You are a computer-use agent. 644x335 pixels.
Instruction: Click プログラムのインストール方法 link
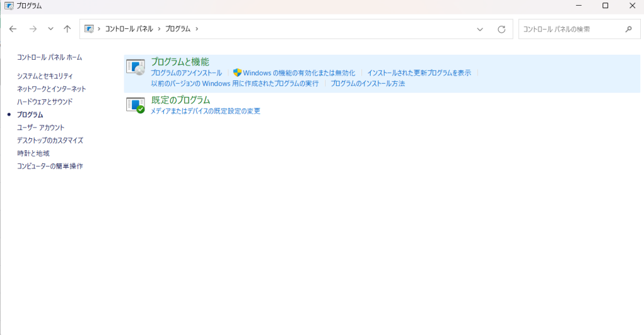368,84
